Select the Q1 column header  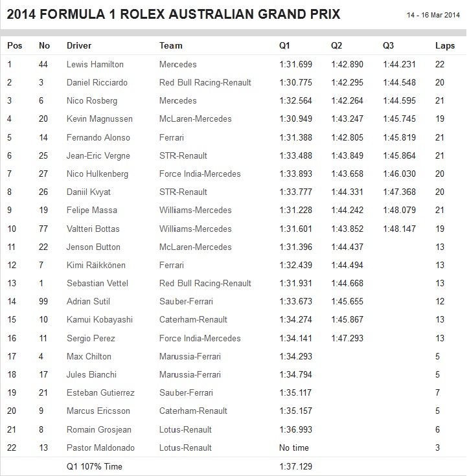click(x=284, y=46)
